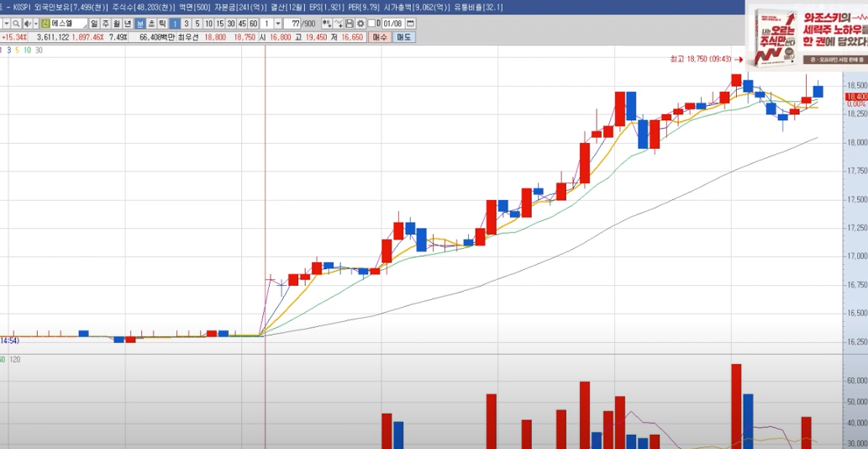Screen dimensions: 868x449
Task: Select the 주 weekly chart period
Action: tap(105, 24)
